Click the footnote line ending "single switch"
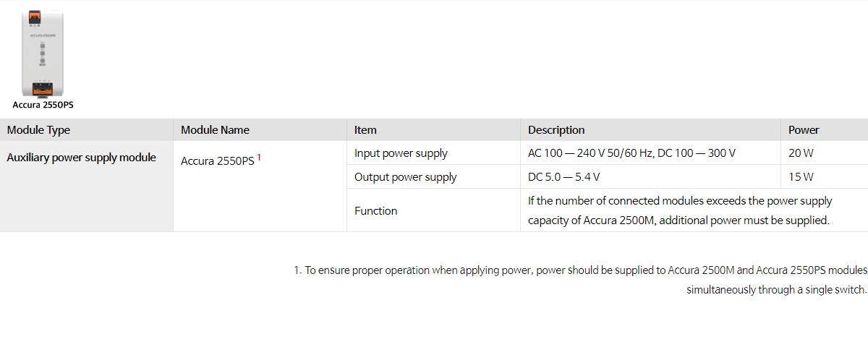The height and width of the screenshot is (347, 868). tap(775, 290)
